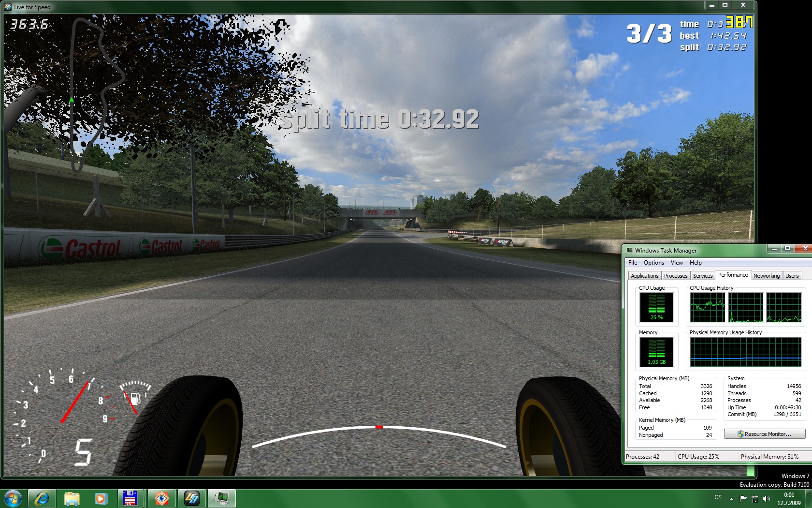Click the Physical Memory Usage History graph
812x508 pixels.
[745, 352]
